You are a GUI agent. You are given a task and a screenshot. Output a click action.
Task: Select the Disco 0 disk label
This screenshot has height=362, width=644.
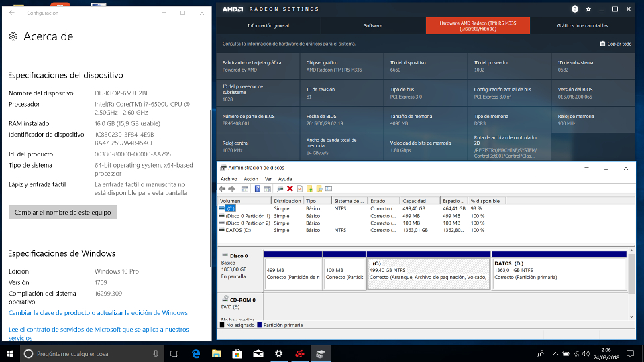(x=240, y=270)
